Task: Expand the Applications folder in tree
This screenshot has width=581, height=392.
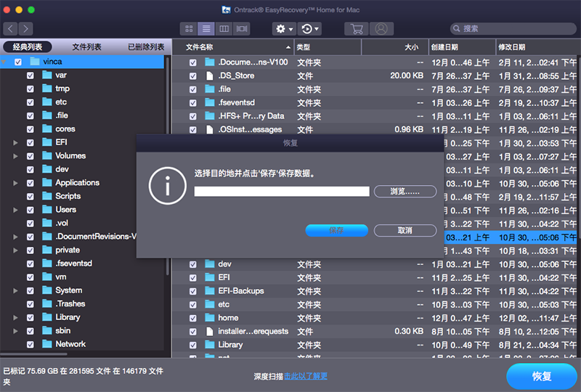Action: [15, 183]
